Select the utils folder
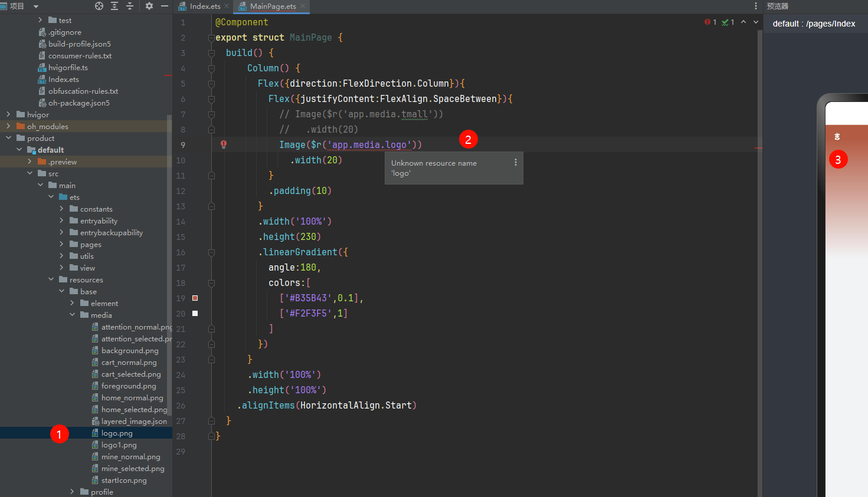 click(87, 256)
